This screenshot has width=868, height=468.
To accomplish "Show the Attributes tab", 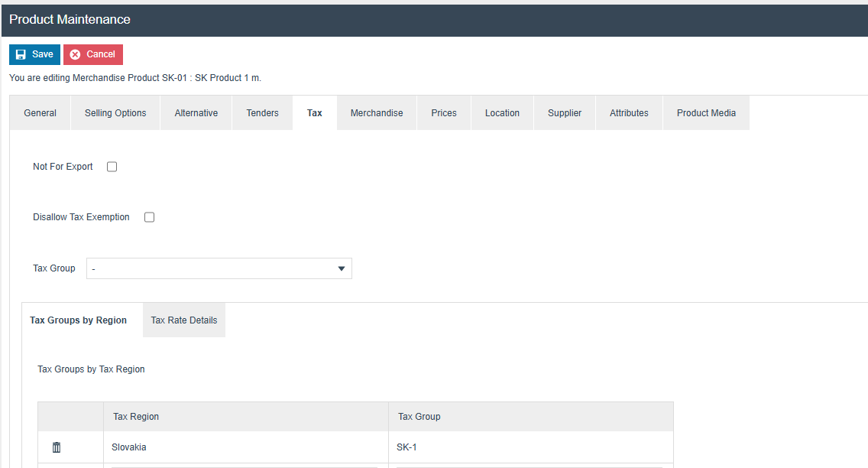I will click(629, 113).
